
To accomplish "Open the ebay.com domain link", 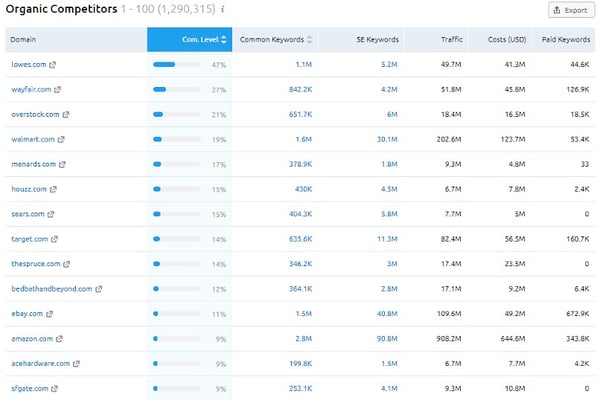I will (x=27, y=313).
